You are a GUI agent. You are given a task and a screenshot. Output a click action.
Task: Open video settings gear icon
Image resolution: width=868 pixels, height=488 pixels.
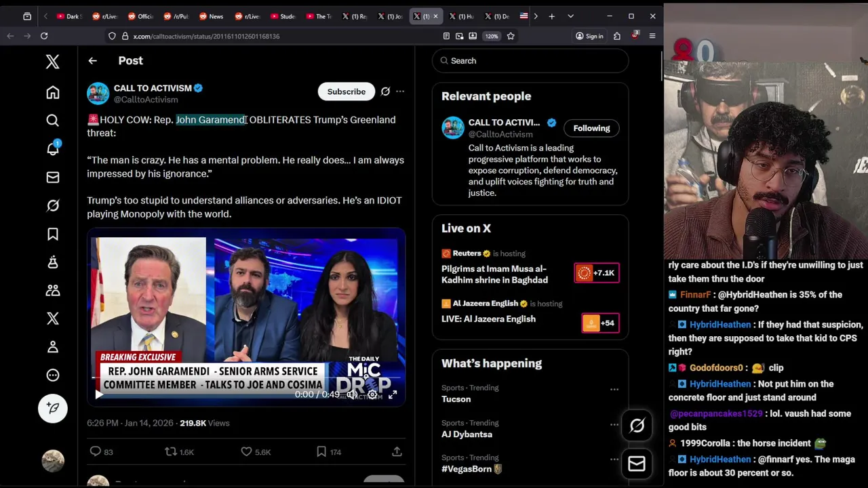[x=372, y=394]
